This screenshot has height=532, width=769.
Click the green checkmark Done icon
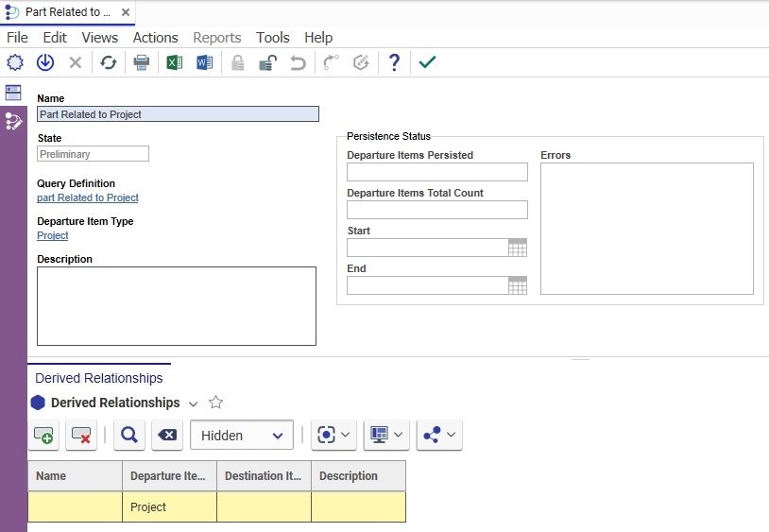click(x=427, y=62)
